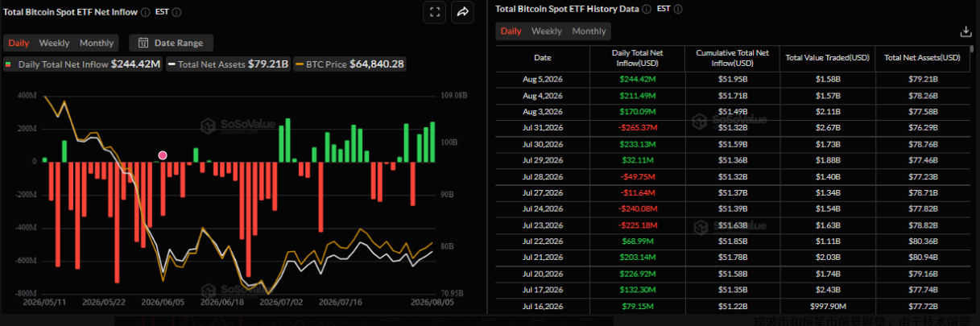Share the Net Inflow chart
980x326 pixels.
tap(462, 11)
